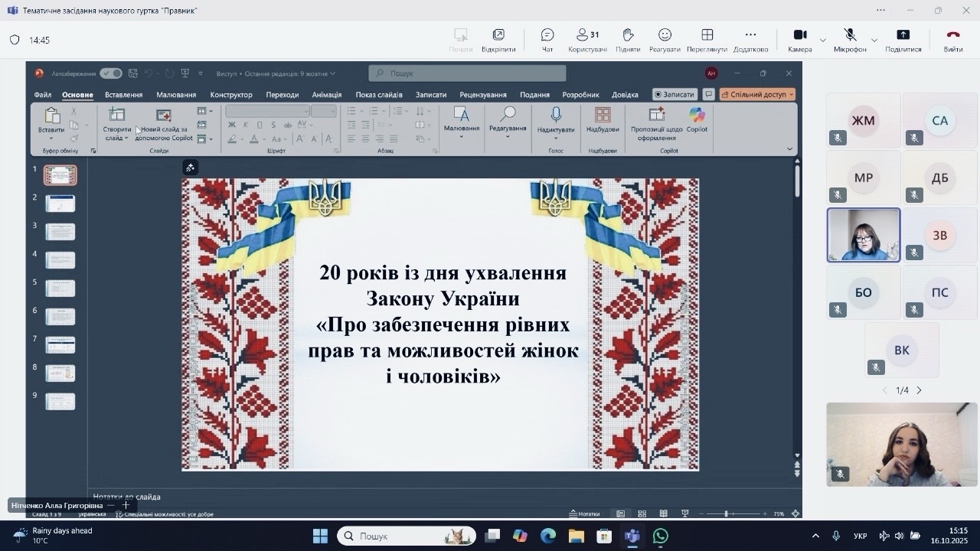Switch to the Вставлення ribbon tab
Viewport: 980px width, 551px height.
pyautogui.click(x=123, y=95)
